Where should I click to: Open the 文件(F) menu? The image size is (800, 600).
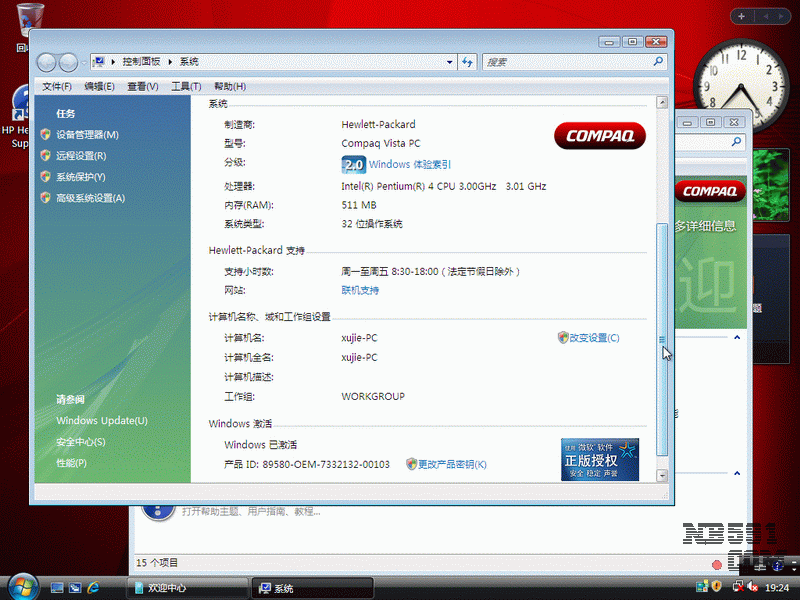point(57,87)
